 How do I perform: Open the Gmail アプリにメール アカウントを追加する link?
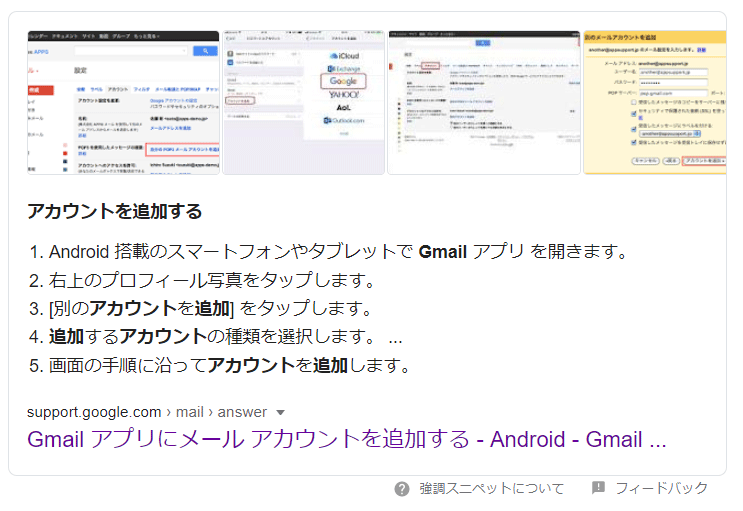[x=346, y=439]
